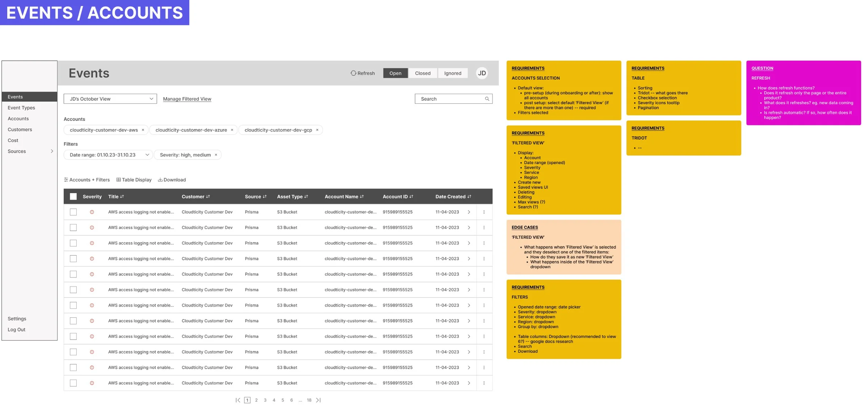Check the last event row checkbox
868x407 pixels.
(73, 383)
